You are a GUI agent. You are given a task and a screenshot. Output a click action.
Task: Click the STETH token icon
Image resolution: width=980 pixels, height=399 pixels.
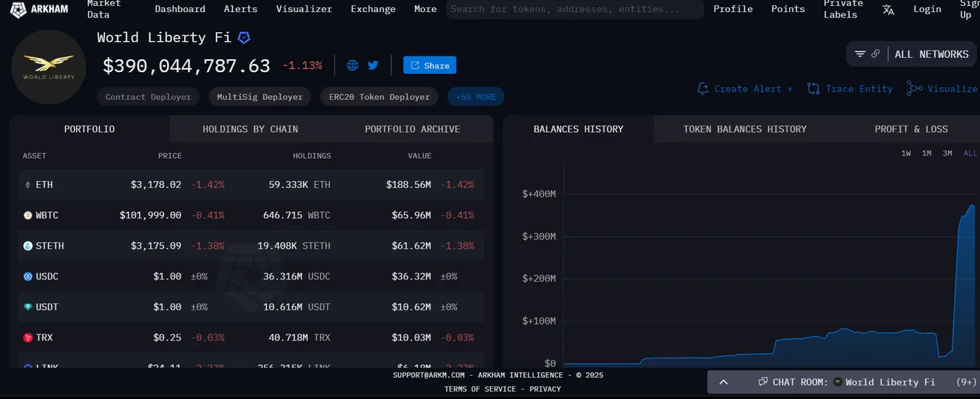point(28,246)
